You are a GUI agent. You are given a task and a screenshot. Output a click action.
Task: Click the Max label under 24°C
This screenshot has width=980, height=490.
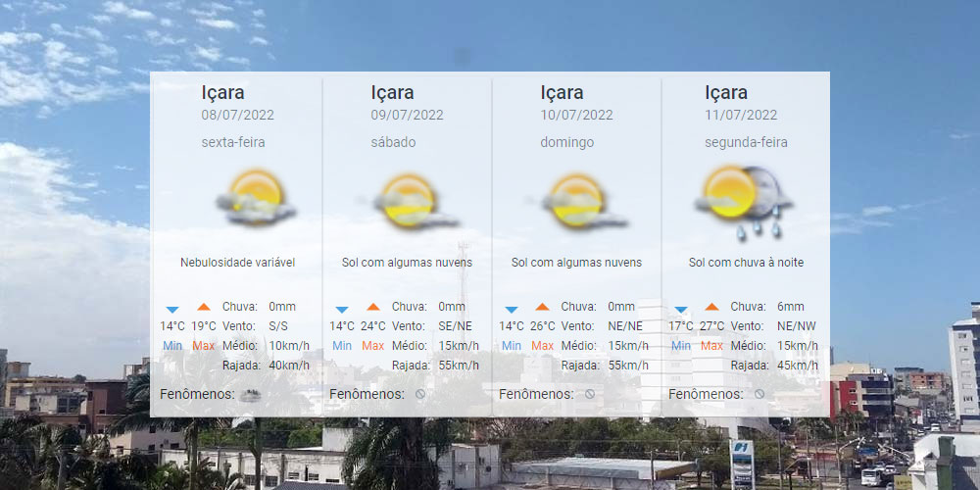pos(372,346)
